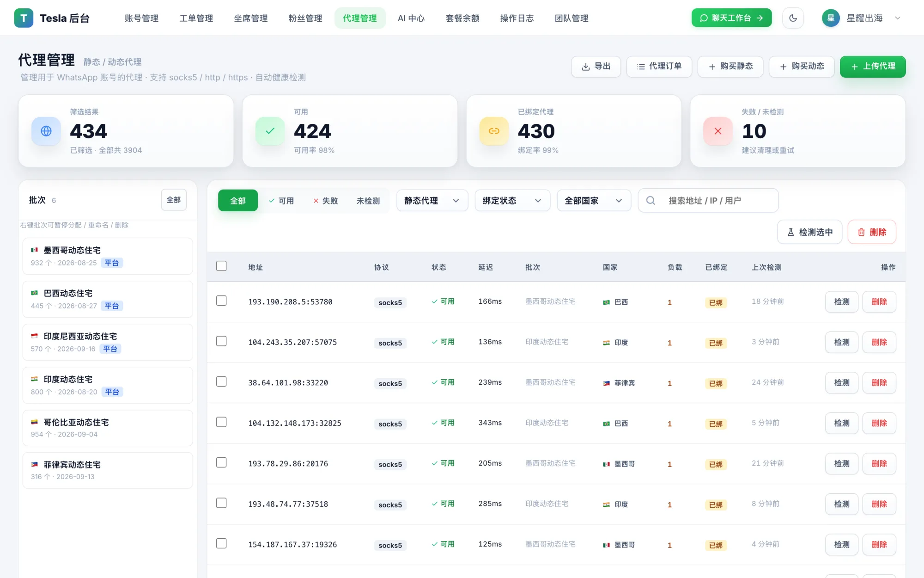Click flag in 193.48.74.77:37518 row
Image resolution: width=924 pixels, height=578 pixels.
[606, 504]
